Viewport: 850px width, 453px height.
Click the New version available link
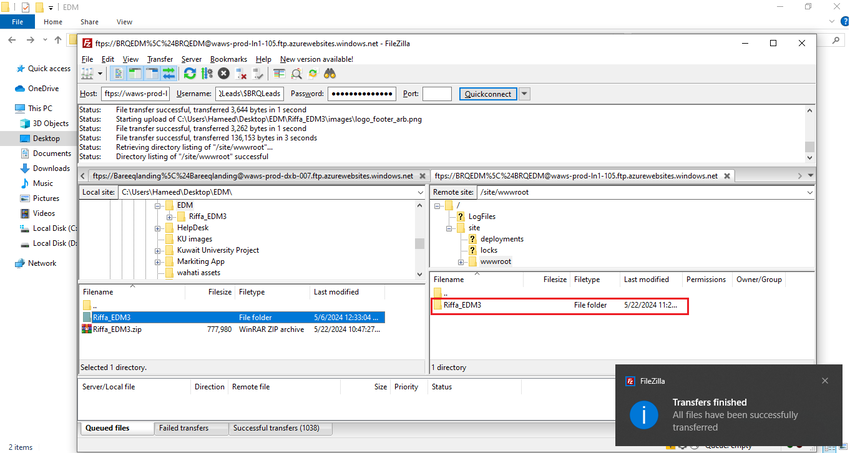(x=317, y=59)
